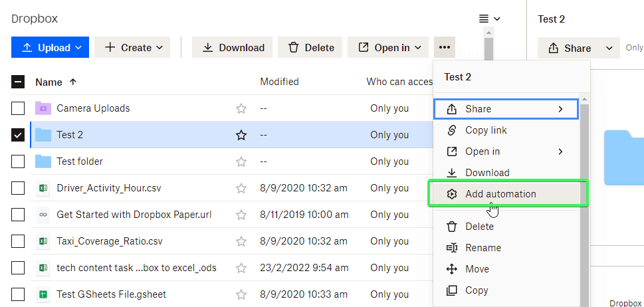
Task: Star the tech content task .ods file
Action: click(241, 268)
